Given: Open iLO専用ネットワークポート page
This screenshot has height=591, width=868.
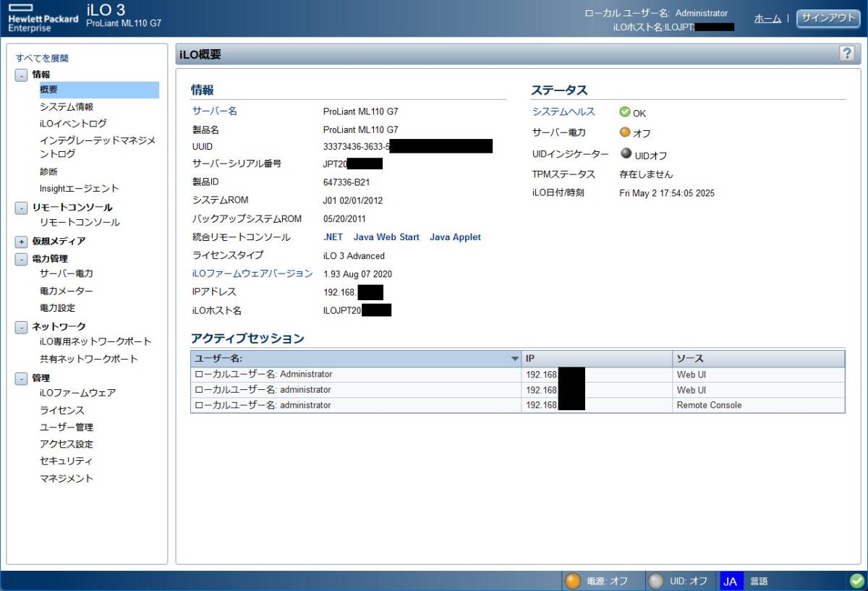Looking at the screenshot, I should [x=95, y=341].
